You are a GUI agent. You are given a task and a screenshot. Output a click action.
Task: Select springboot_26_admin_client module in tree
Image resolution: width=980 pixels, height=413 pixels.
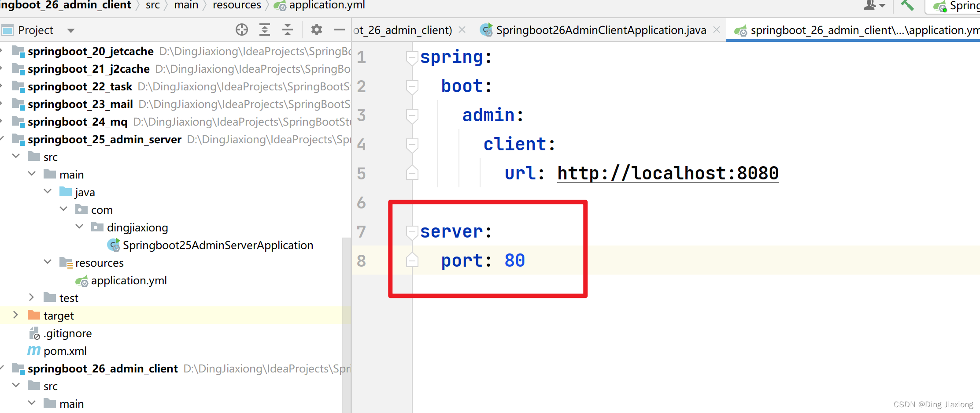point(103,368)
